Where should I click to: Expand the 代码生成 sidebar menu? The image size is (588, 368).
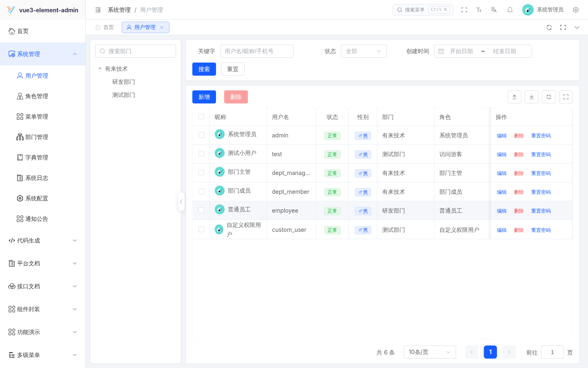pyautogui.click(x=43, y=240)
